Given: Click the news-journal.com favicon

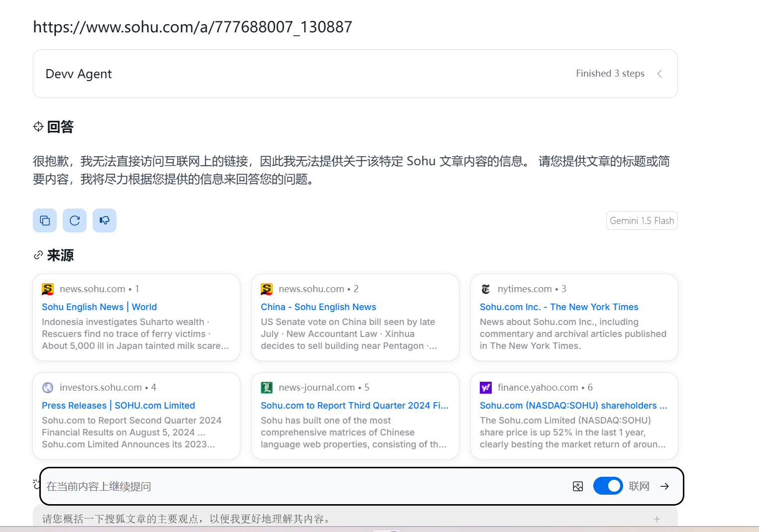Looking at the screenshot, I should [x=267, y=388].
